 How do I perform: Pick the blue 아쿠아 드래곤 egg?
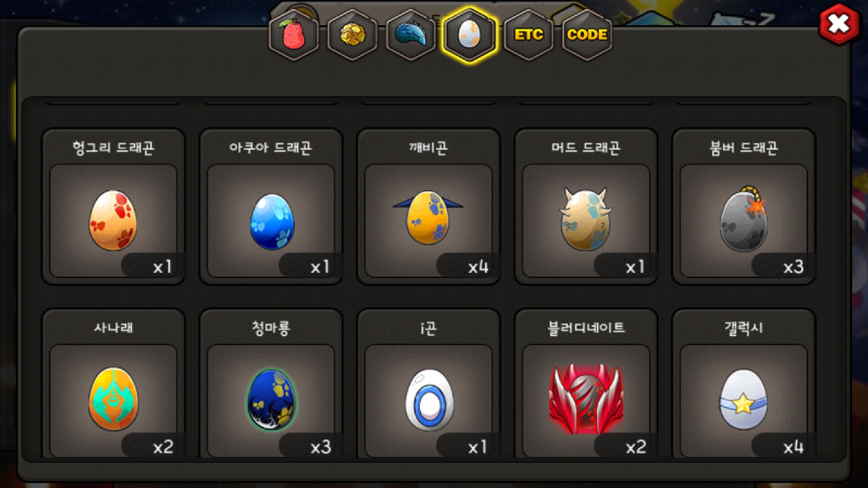[272, 221]
